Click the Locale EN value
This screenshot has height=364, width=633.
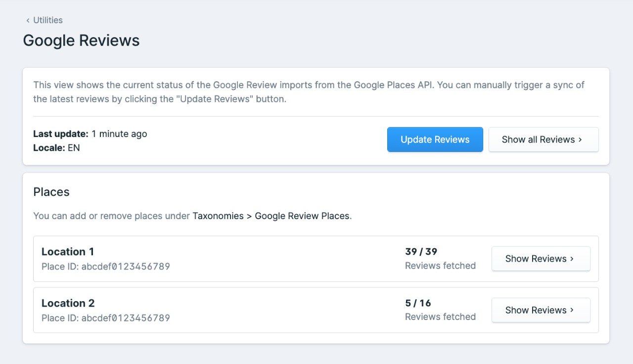(x=74, y=147)
